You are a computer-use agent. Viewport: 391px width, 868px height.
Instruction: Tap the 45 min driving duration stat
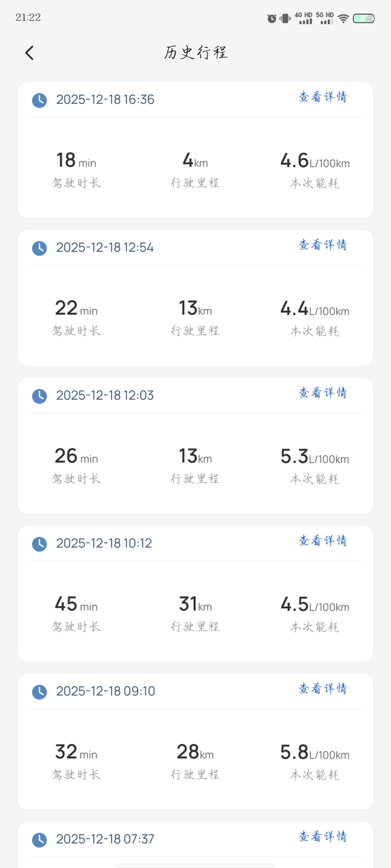pyautogui.click(x=76, y=605)
